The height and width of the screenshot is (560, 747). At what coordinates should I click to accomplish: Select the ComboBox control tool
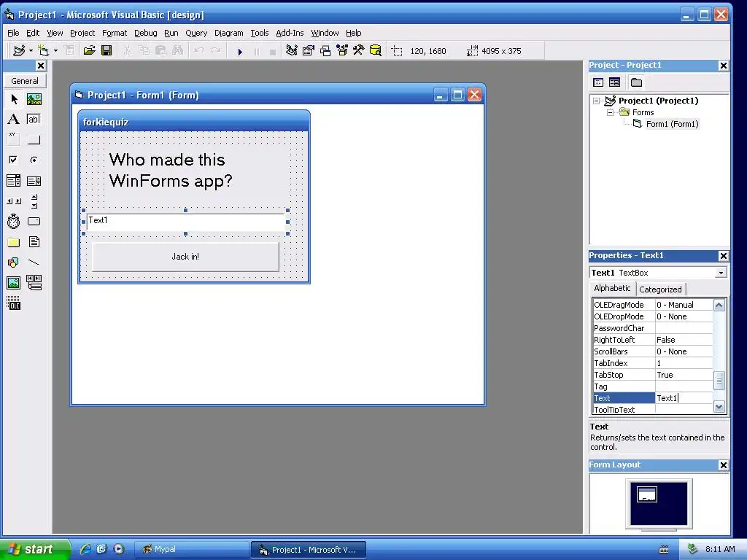[x=14, y=181]
